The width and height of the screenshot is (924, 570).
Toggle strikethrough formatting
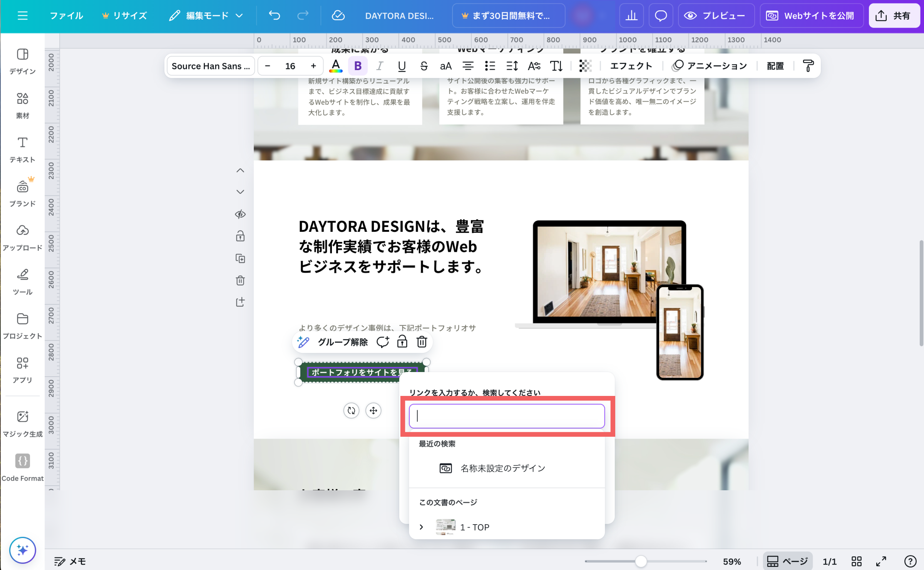click(424, 66)
